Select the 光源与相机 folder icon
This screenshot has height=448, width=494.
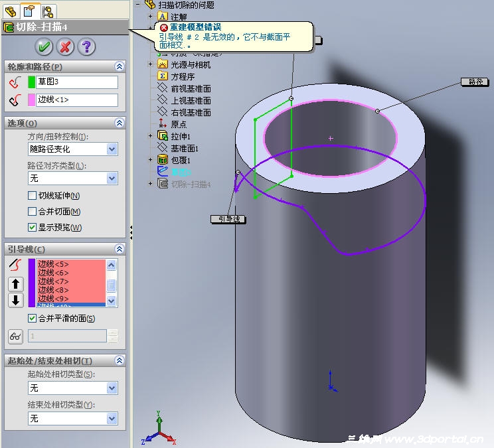click(163, 64)
